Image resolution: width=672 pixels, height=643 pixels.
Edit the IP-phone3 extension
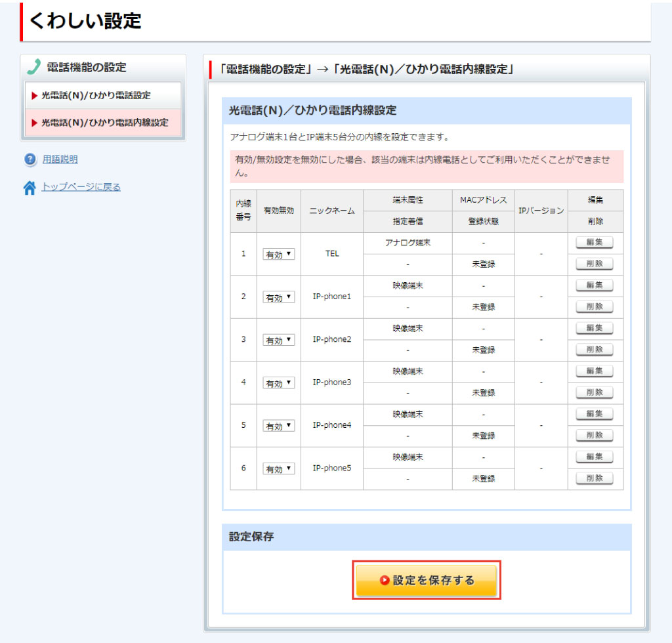pyautogui.click(x=595, y=371)
